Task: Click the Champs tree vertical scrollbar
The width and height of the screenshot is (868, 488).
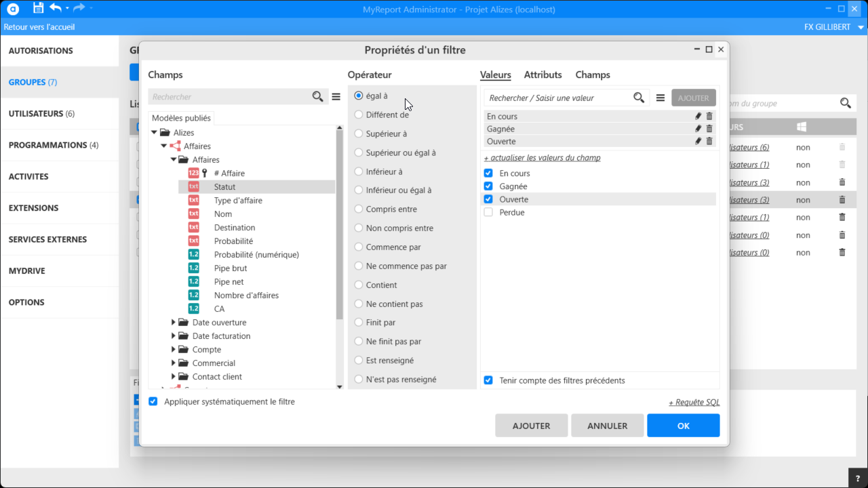Action: tap(340, 224)
